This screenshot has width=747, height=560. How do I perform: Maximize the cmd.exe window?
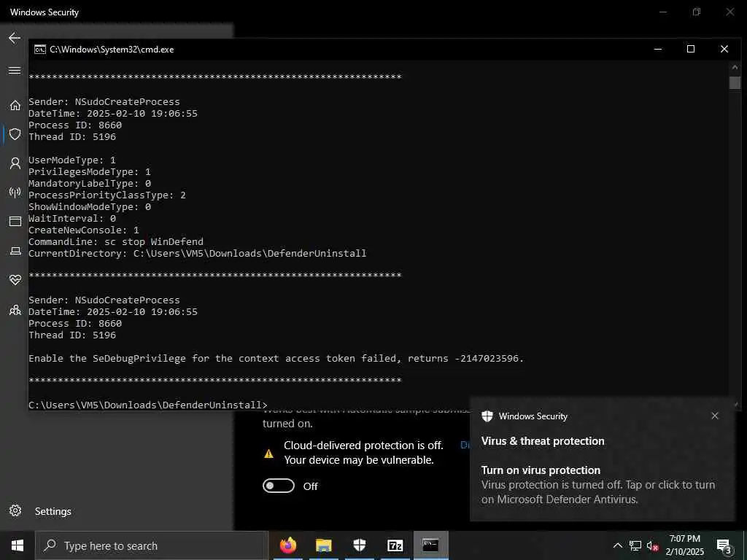click(691, 49)
